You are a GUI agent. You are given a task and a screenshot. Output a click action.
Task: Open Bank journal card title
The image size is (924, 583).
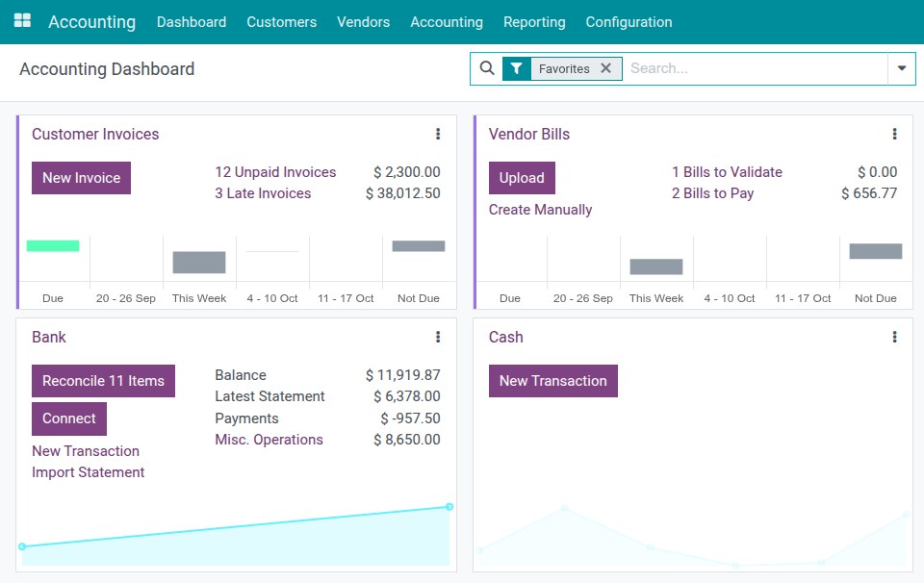[x=49, y=337]
